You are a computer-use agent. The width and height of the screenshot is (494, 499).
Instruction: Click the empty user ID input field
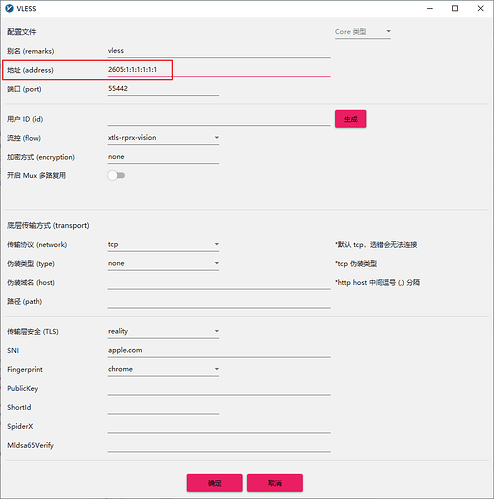pyautogui.click(x=219, y=119)
